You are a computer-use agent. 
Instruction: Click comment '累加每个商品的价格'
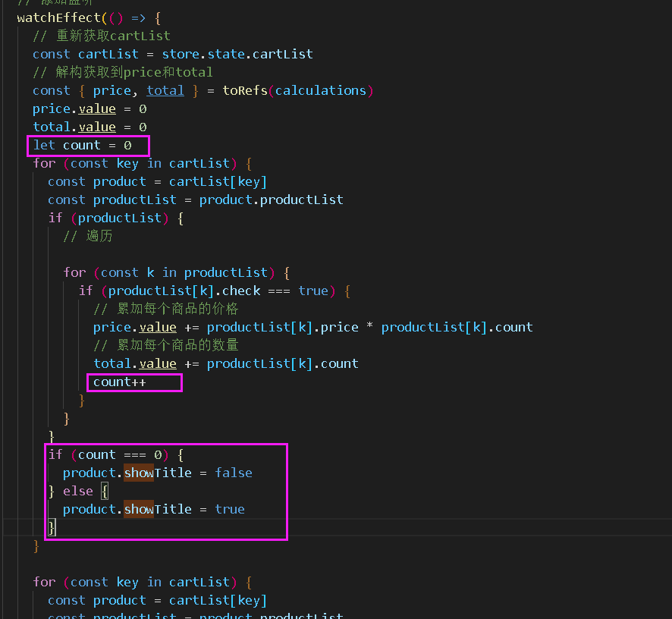click(166, 309)
